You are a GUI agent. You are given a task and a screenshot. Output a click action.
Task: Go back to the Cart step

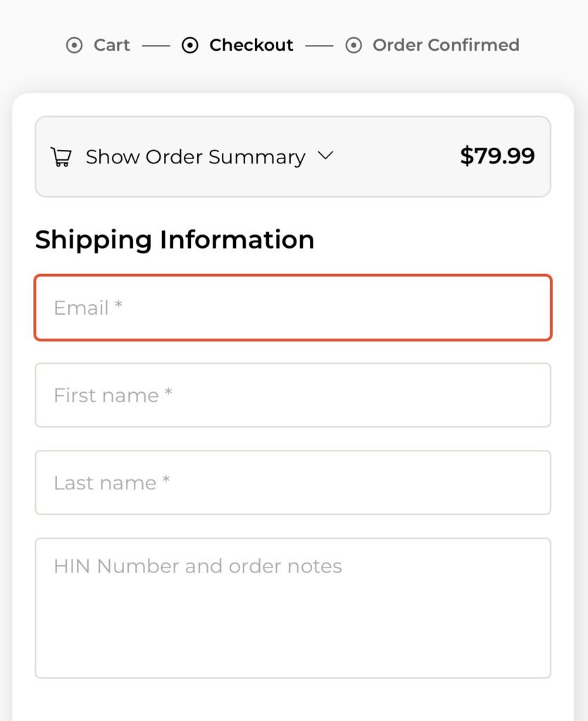[112, 45]
